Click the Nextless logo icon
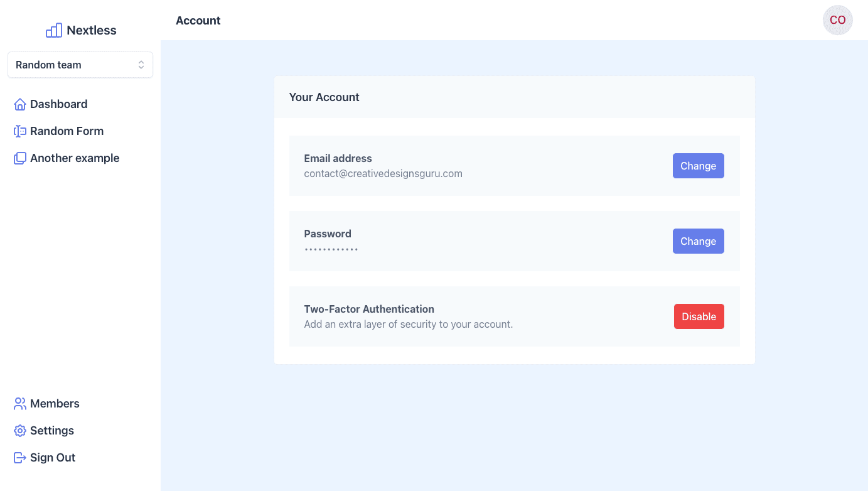 (53, 30)
